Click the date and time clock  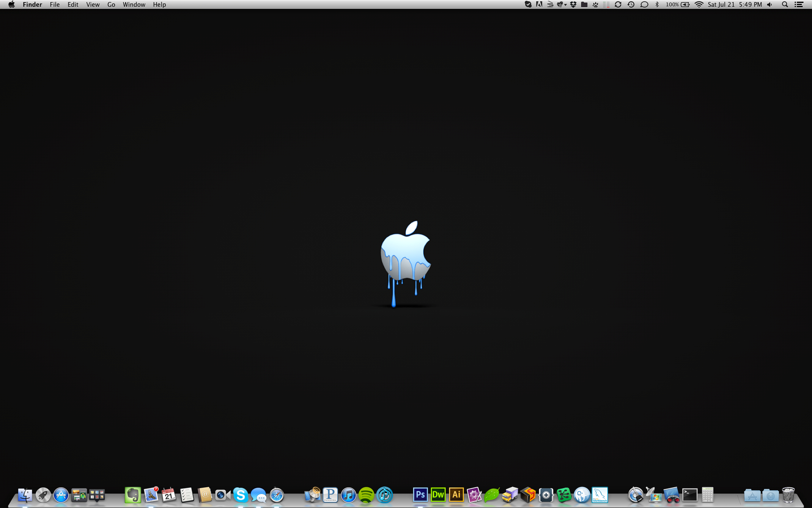pyautogui.click(x=735, y=4)
